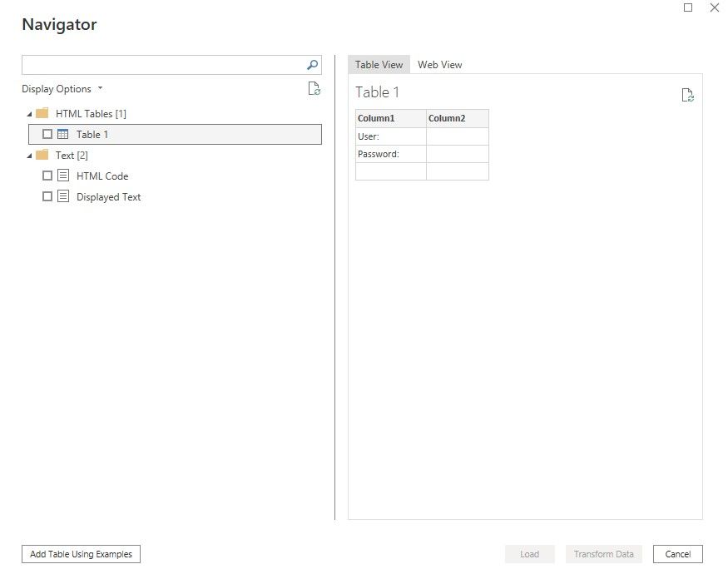The image size is (728, 574).
Task: Click the Text folder icon
Action: (42, 155)
